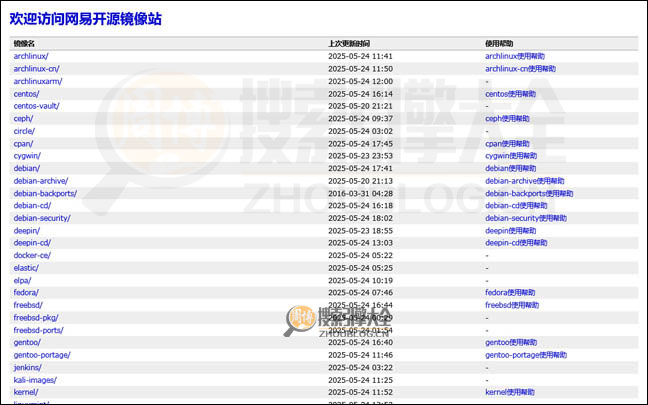The width and height of the screenshot is (648, 405).
Task: Open the debian-security/ mirror link
Action: click(42, 218)
